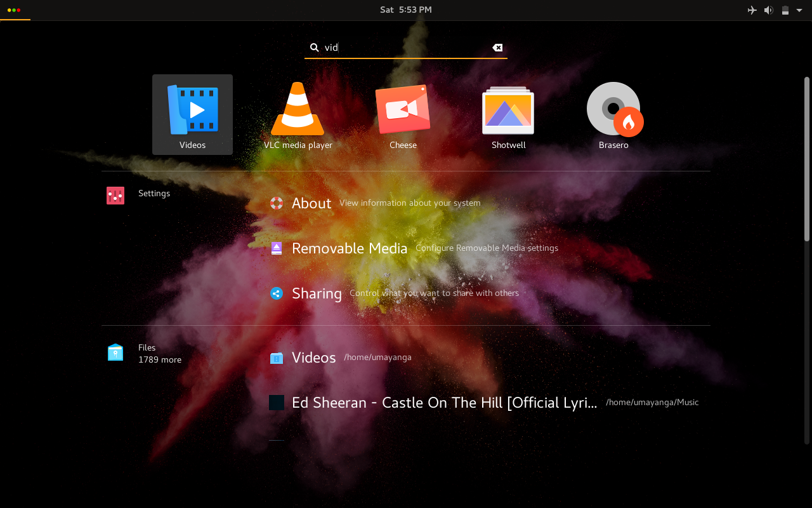Image resolution: width=812 pixels, height=508 pixels.
Task: Click the /home/umayanga/Music path text
Action: 652,403
